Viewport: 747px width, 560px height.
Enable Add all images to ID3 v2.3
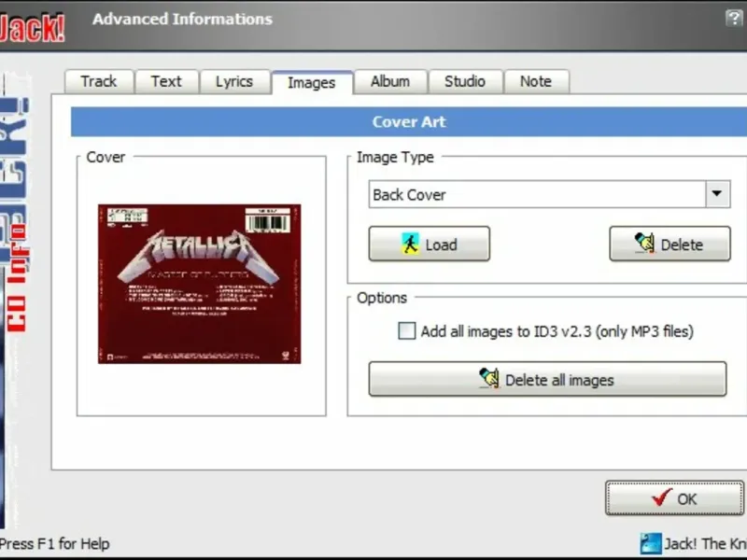[x=407, y=331]
